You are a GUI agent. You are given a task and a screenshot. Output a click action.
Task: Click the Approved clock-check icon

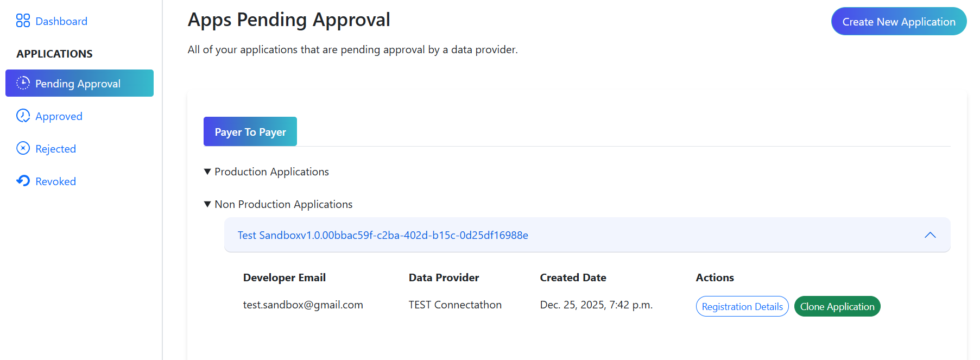tap(23, 116)
